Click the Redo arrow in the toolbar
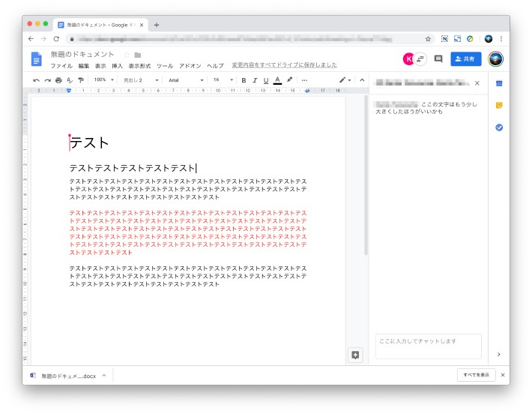Image resolution: width=532 pixels, height=414 pixels. [47, 80]
